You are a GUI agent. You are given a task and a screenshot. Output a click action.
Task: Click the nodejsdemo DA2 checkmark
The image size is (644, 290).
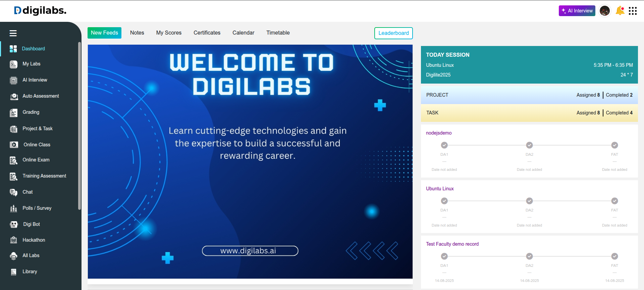pos(529,145)
